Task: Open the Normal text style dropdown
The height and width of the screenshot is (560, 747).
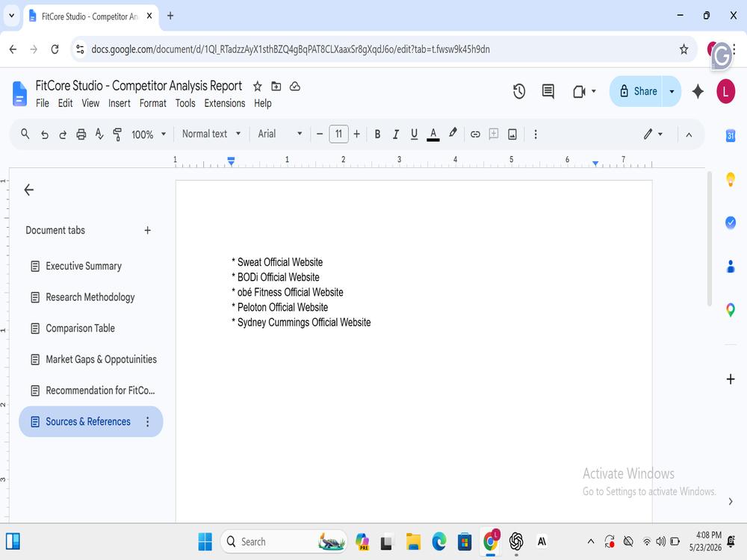Action: point(211,134)
